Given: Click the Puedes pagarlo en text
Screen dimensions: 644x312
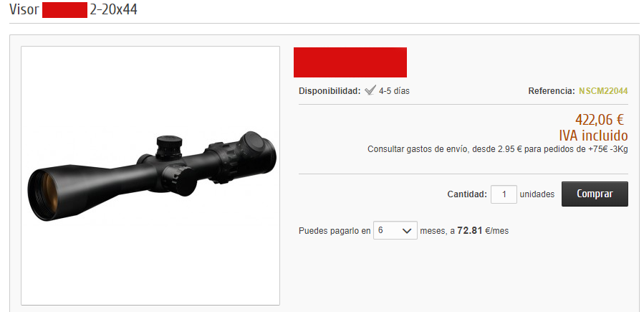Looking at the screenshot, I should tap(335, 231).
